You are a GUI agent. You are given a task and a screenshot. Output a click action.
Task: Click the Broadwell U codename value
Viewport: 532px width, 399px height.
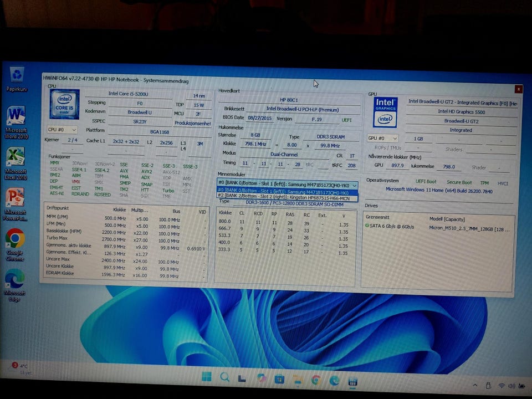point(140,112)
